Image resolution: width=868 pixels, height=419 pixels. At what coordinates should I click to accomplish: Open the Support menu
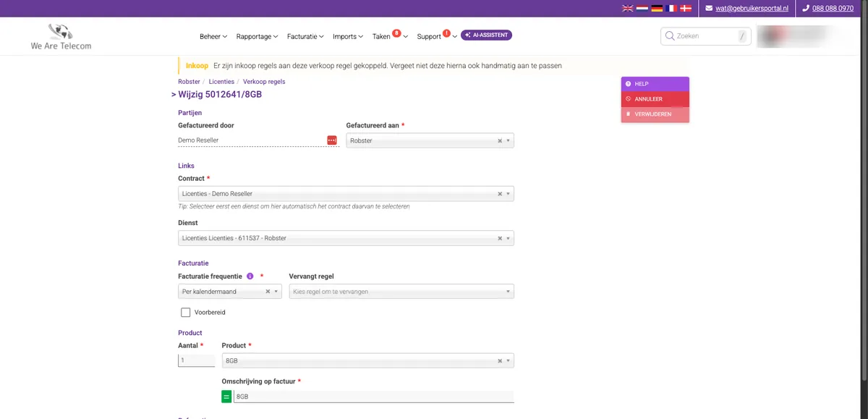tap(437, 36)
